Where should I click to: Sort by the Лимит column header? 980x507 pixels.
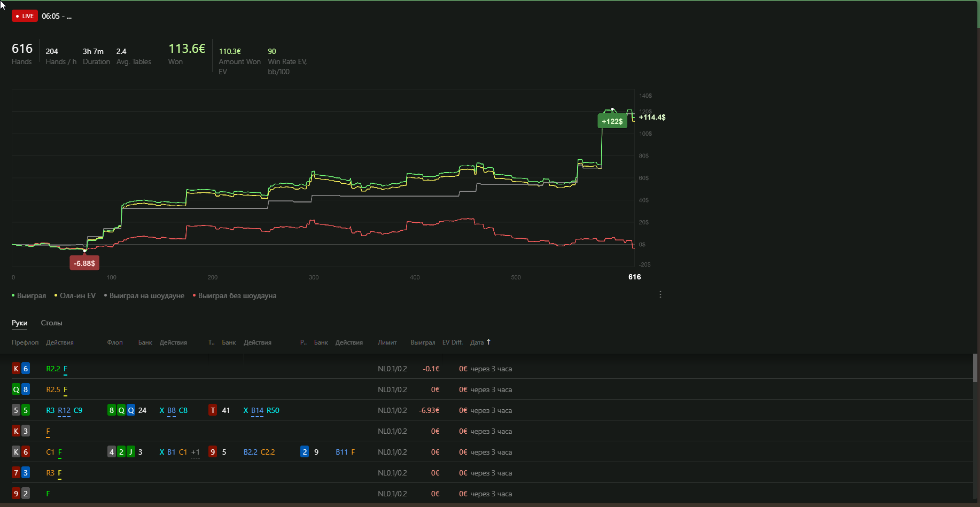pos(387,342)
